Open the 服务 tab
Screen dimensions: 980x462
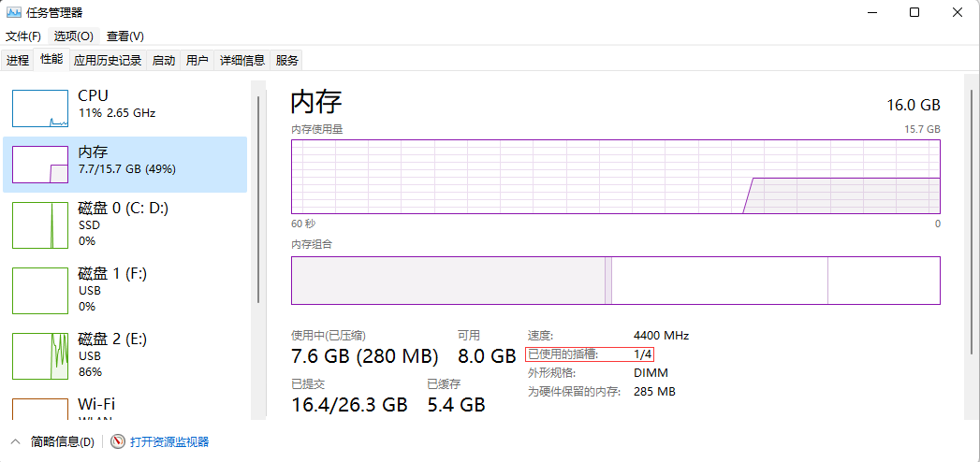[x=287, y=60]
